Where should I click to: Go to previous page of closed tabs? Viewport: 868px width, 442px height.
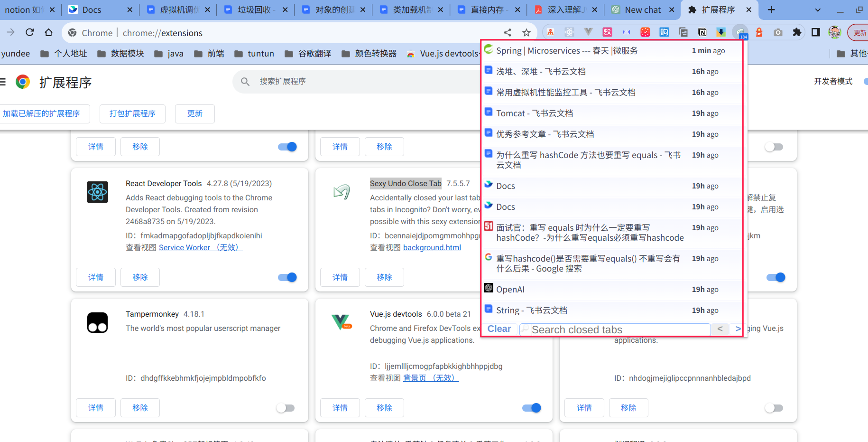point(720,329)
